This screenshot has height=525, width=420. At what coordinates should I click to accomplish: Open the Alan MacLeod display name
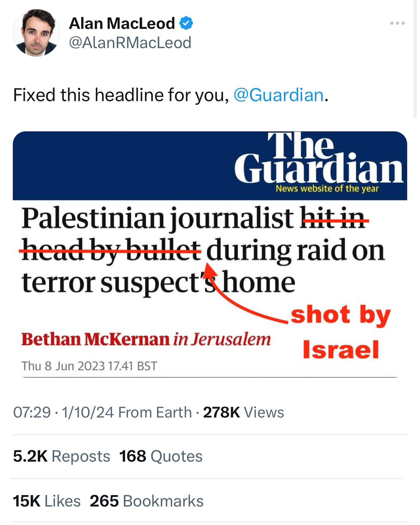tap(122, 23)
